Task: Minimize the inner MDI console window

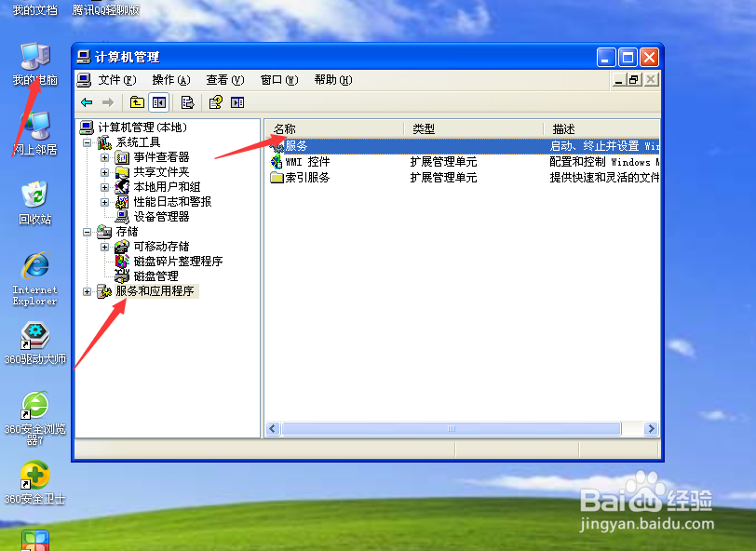Action: 618,80
